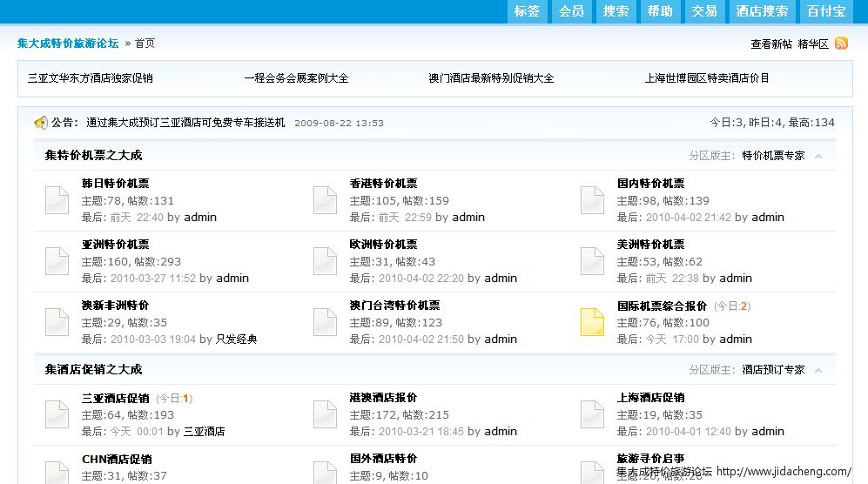Viewport: 868px width, 484px height.
Task: Open the 精华区 link
Action: [x=813, y=44]
